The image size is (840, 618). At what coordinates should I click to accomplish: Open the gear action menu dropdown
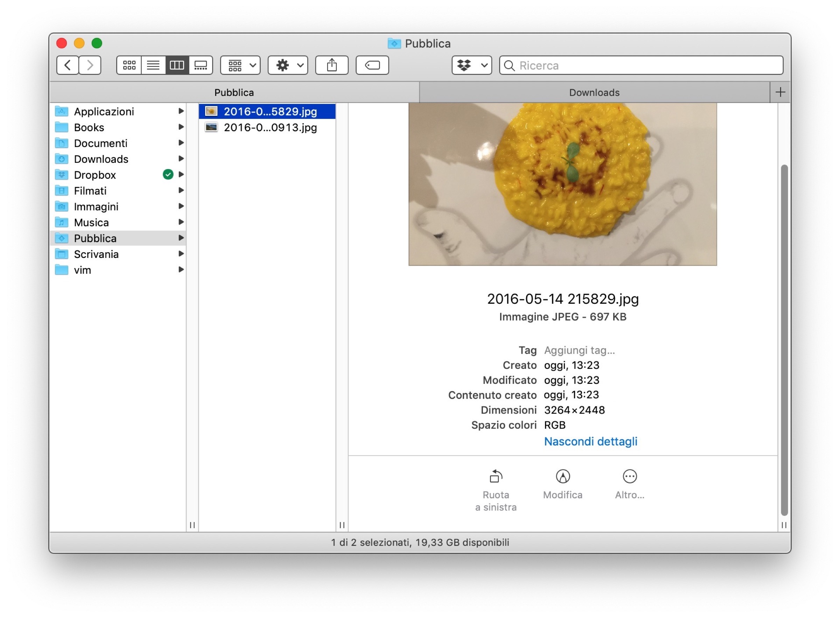click(288, 65)
